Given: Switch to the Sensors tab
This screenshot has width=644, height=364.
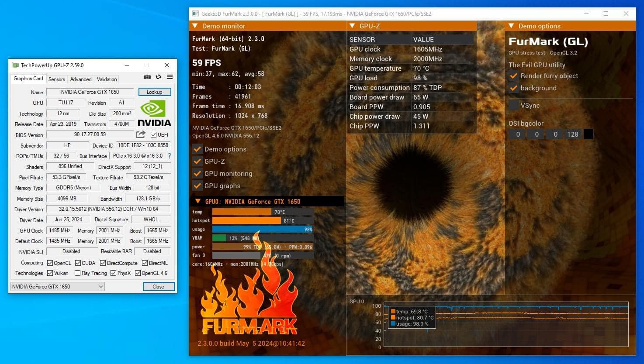Looking at the screenshot, I should [56, 79].
